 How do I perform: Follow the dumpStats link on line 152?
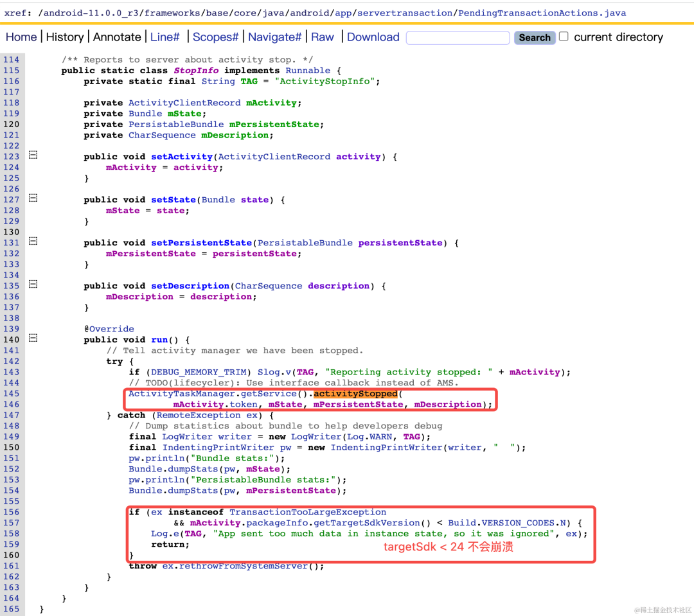pos(193,469)
